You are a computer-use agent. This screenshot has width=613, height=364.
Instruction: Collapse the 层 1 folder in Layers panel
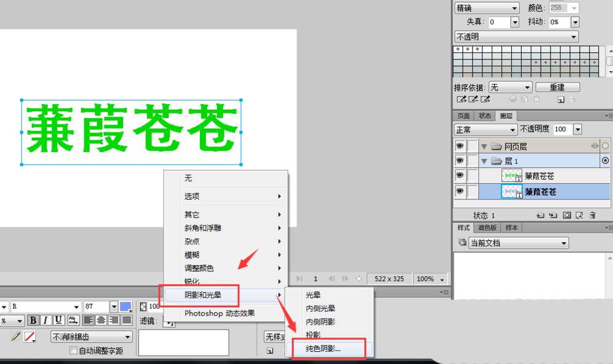tap(484, 161)
